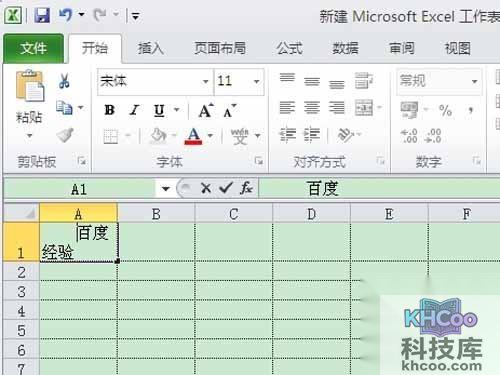Screen dimensions: 500x375
Task: Select row 3 header
Action: point(21,292)
